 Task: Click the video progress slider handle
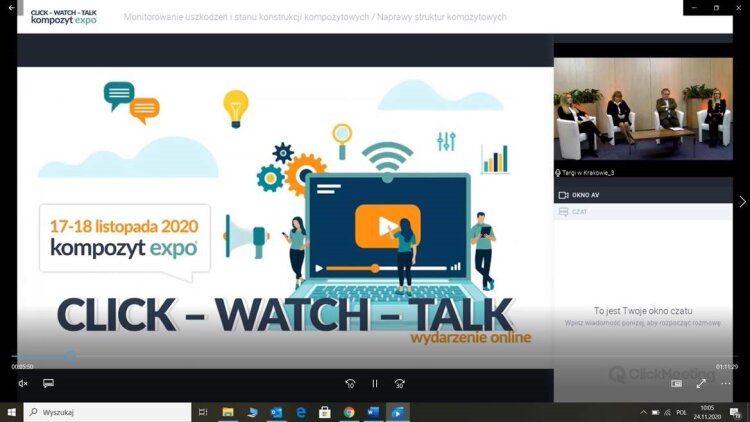71,356
